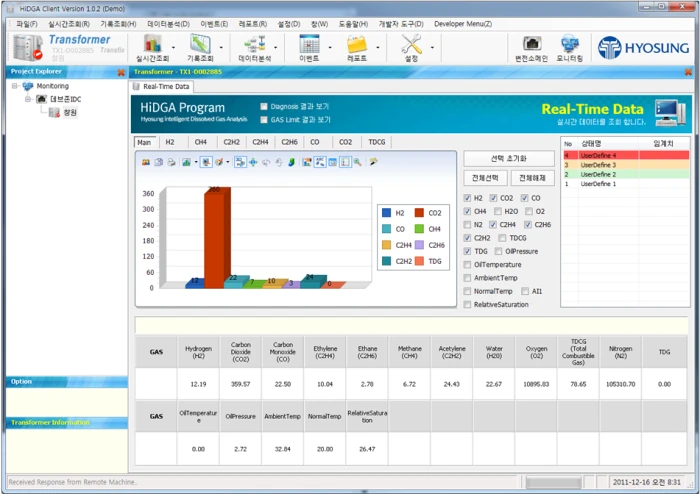Collapse the 데브존IDC tree node

click(x=28, y=99)
